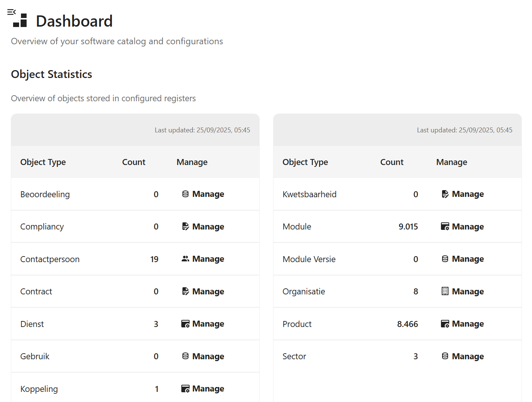Click the building icon beside Organisatie's Manage link
Viewport: 532px width, 402px height.
445,291
